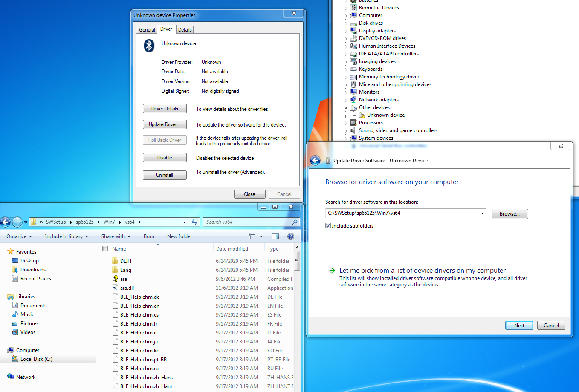Click the green arrow next to Let me pick
Viewport: 579px width, 392px height.
click(x=332, y=271)
